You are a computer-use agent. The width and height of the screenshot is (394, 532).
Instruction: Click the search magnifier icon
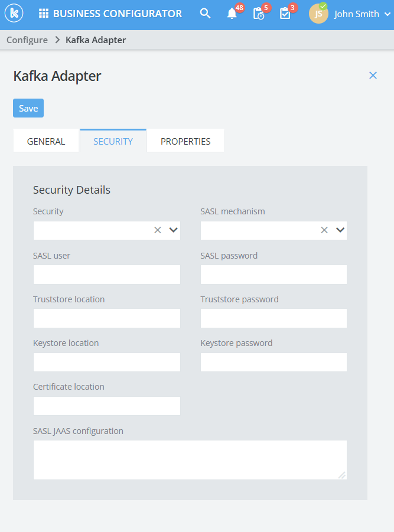click(205, 14)
